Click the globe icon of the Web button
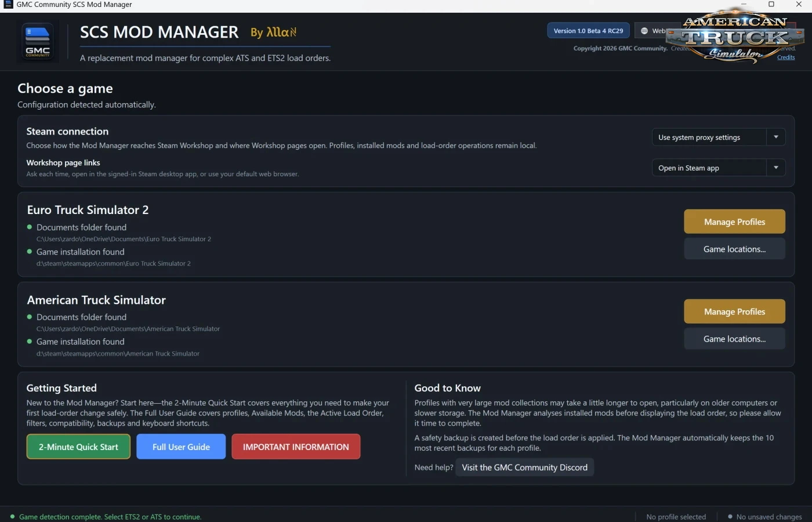The height and width of the screenshot is (522, 812). [644, 31]
